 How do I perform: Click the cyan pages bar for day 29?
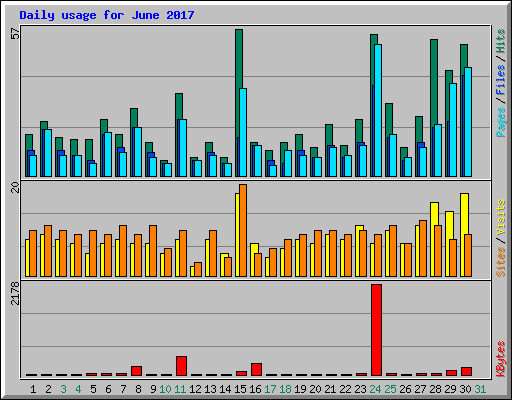453,130
